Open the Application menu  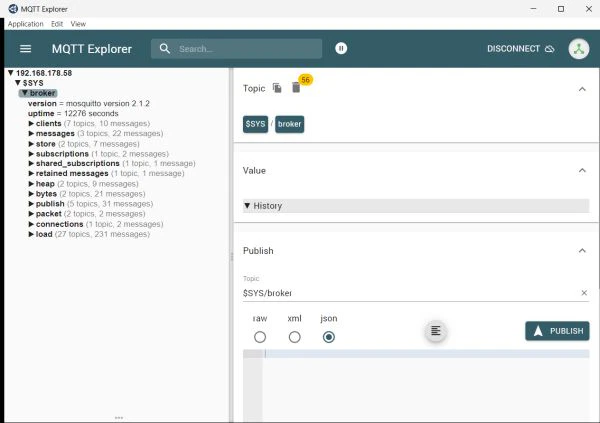pyautogui.click(x=25, y=23)
